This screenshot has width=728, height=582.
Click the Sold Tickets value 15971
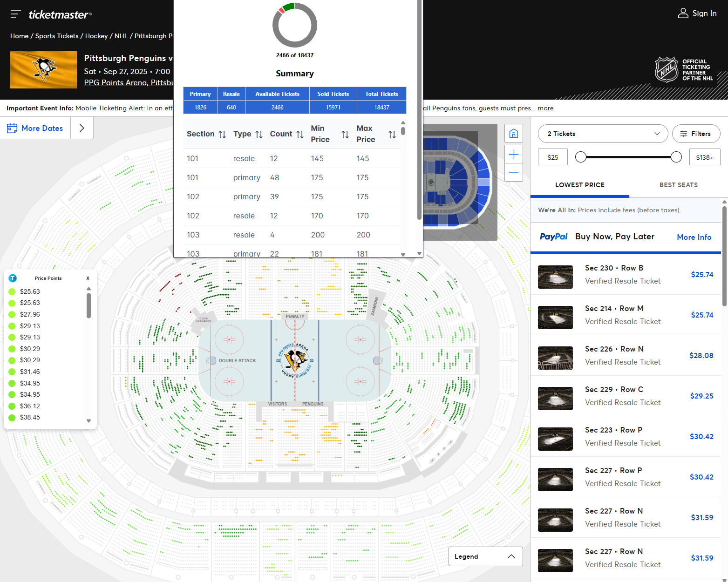(x=333, y=107)
